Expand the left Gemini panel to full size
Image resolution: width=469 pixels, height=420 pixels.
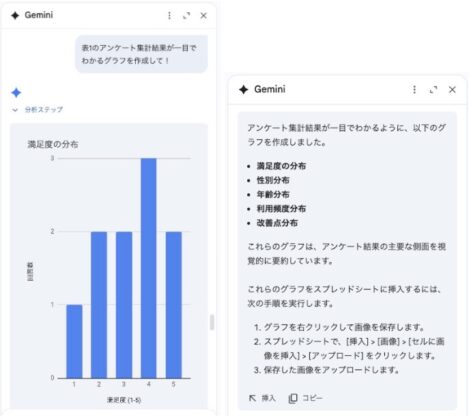point(186,15)
